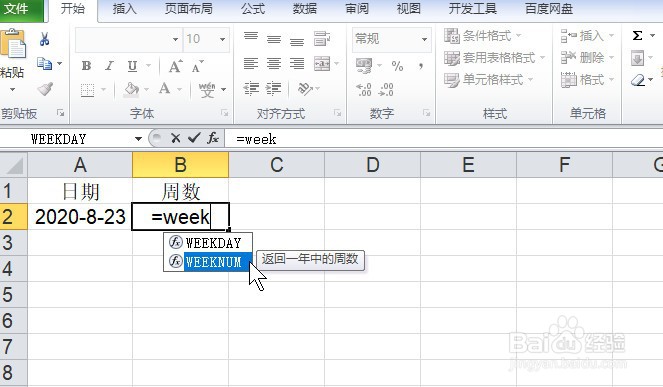
Task: Click the Paste clipboard icon
Action: [13, 44]
